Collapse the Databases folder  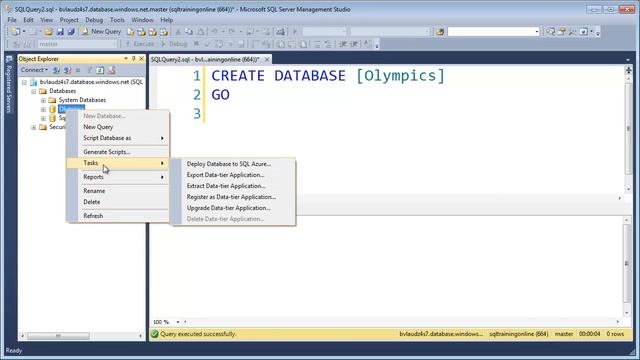34,91
